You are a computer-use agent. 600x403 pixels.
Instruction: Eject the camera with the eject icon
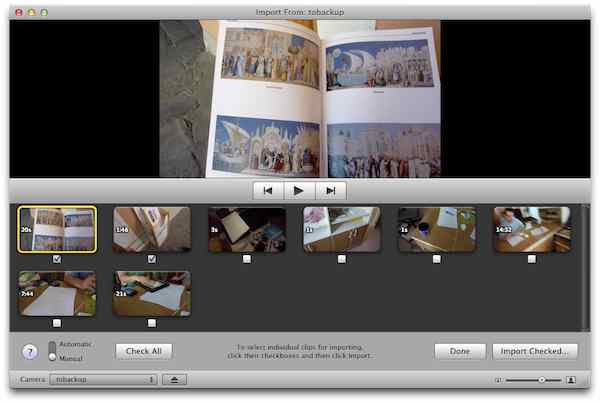[x=174, y=380]
